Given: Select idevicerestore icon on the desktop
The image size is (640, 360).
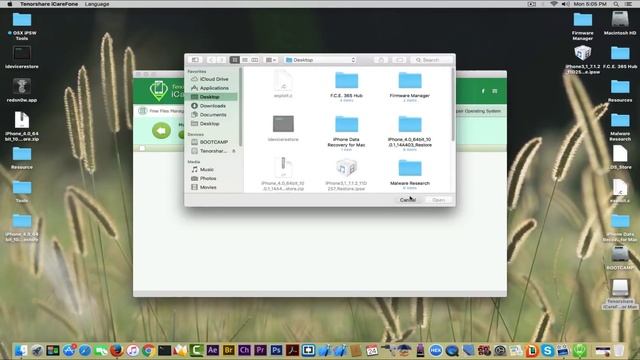Looking at the screenshot, I should pos(22,57).
